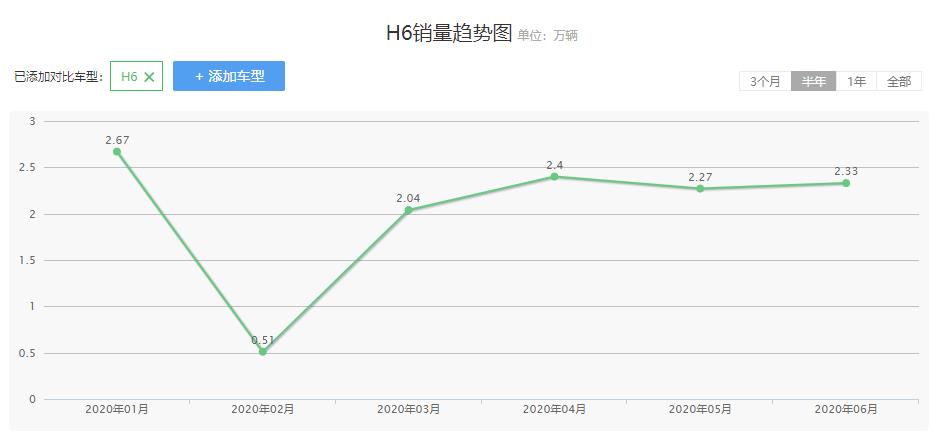Click the 2020年01月 data point 2.67
Image resolution: width=939 pixels, height=445 pixels.
click(117, 152)
